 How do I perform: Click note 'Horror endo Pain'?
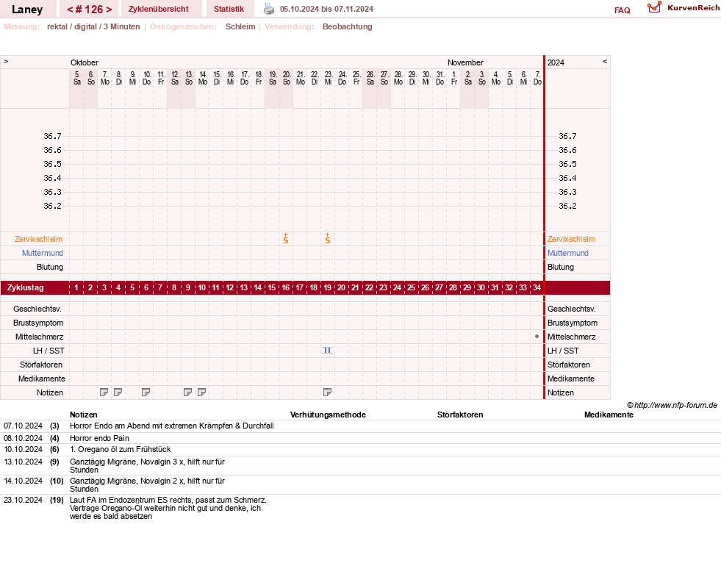point(99,438)
